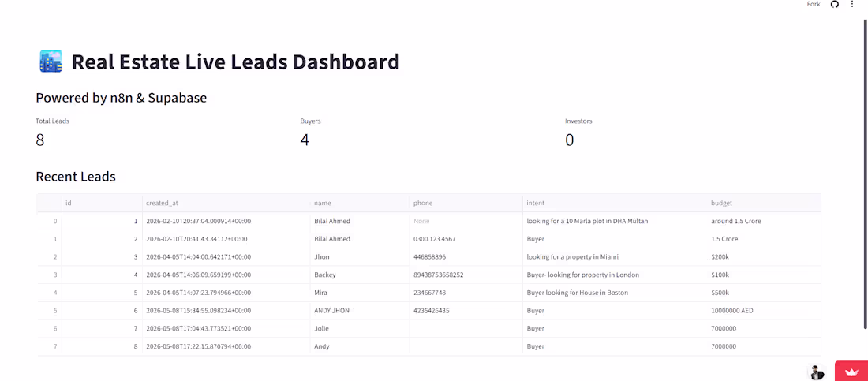The height and width of the screenshot is (381, 868).
Task: Click the name cell Jolie
Action: (360, 328)
